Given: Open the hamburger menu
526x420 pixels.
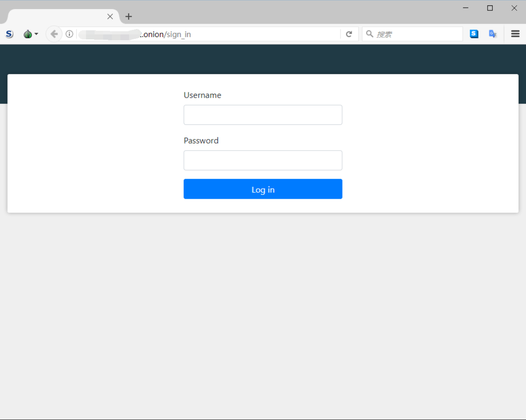Looking at the screenshot, I should [x=515, y=34].
